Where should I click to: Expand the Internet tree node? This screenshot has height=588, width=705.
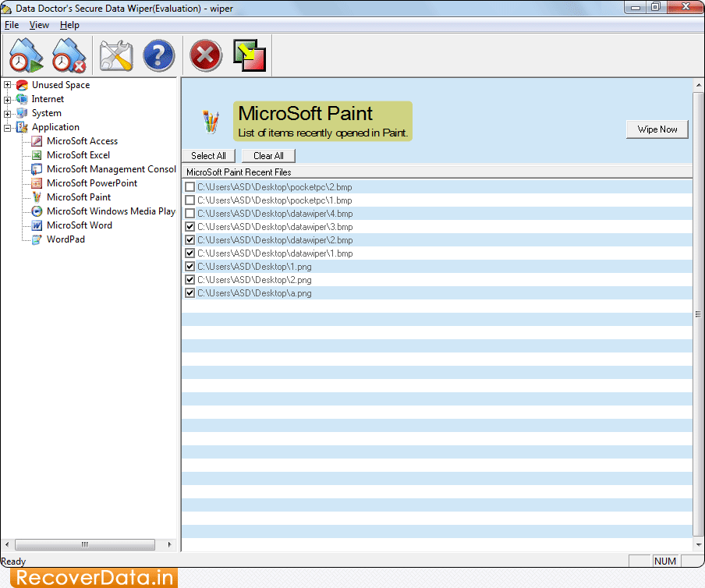click(7, 99)
